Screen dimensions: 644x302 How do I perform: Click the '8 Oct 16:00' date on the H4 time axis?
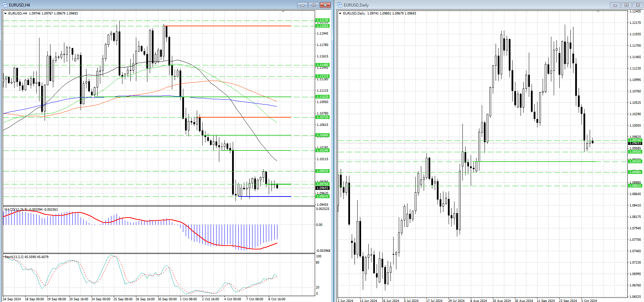(277, 299)
